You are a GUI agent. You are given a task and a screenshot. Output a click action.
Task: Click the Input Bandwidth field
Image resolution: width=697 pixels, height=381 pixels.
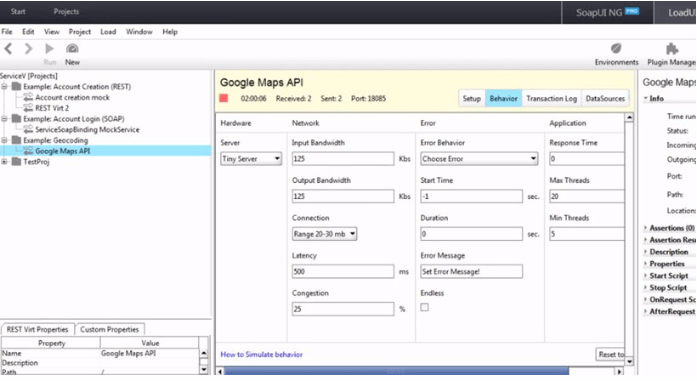pyautogui.click(x=343, y=159)
